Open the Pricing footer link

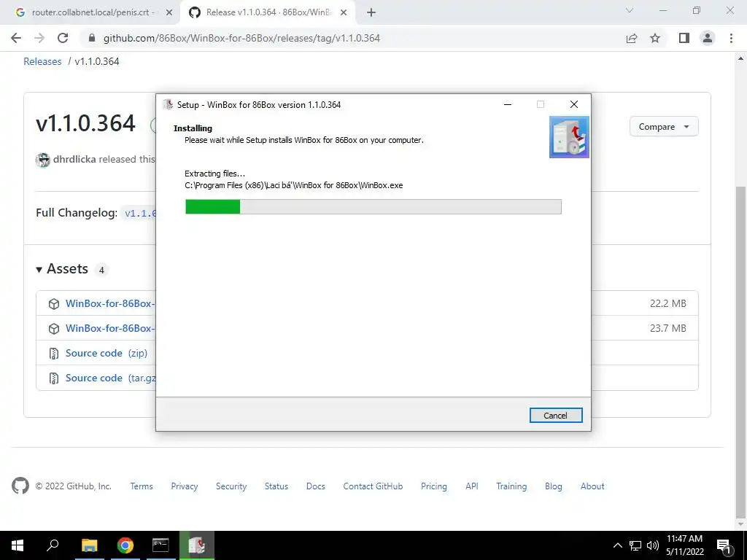[434, 486]
